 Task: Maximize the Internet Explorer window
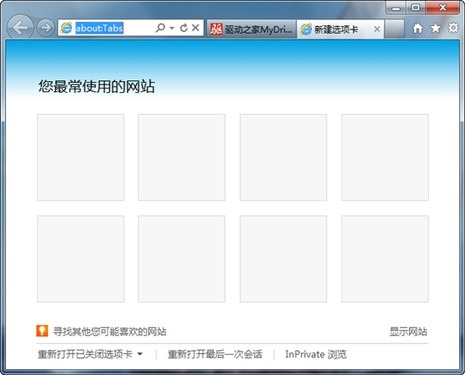coord(415,7)
